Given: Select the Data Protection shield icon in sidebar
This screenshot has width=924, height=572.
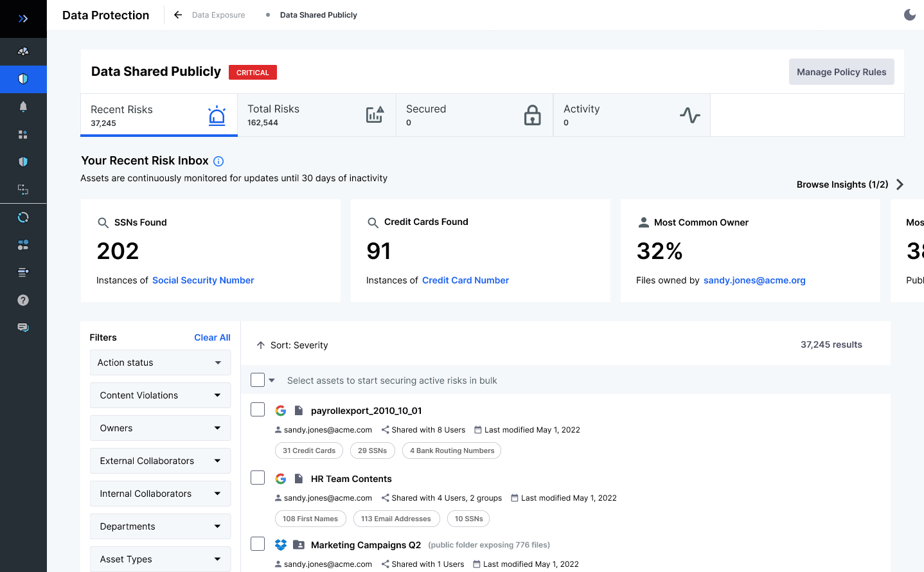Looking at the screenshot, I should tap(23, 79).
